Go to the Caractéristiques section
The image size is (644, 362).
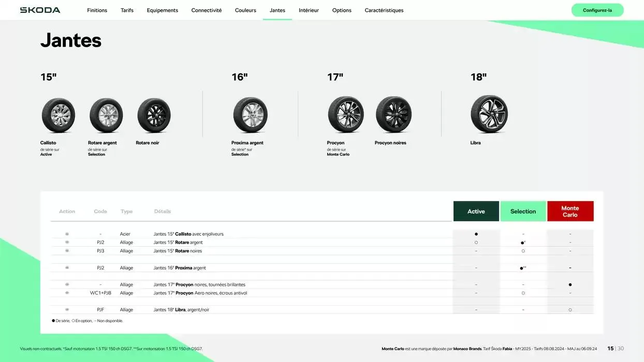384,10
